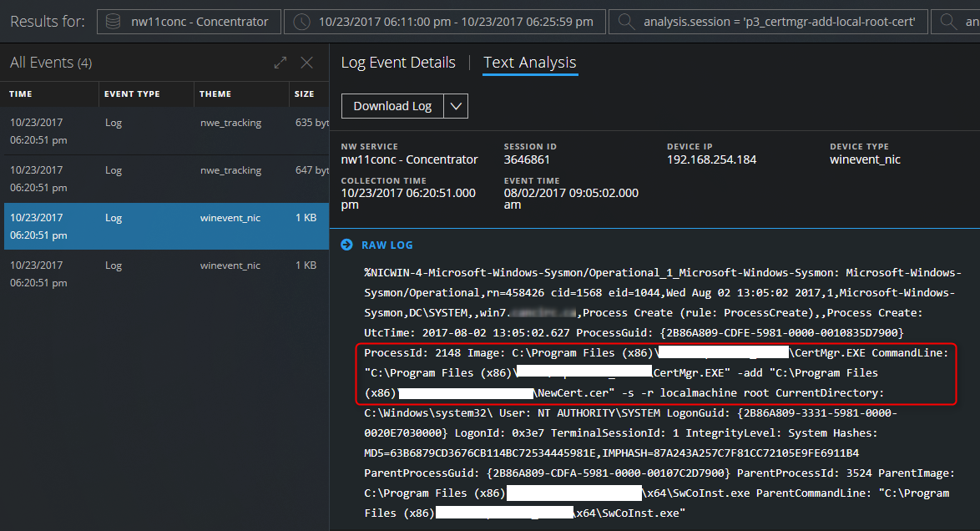The height and width of the screenshot is (531, 980).
Task: Switch to the Log Event Details tab
Action: click(398, 62)
